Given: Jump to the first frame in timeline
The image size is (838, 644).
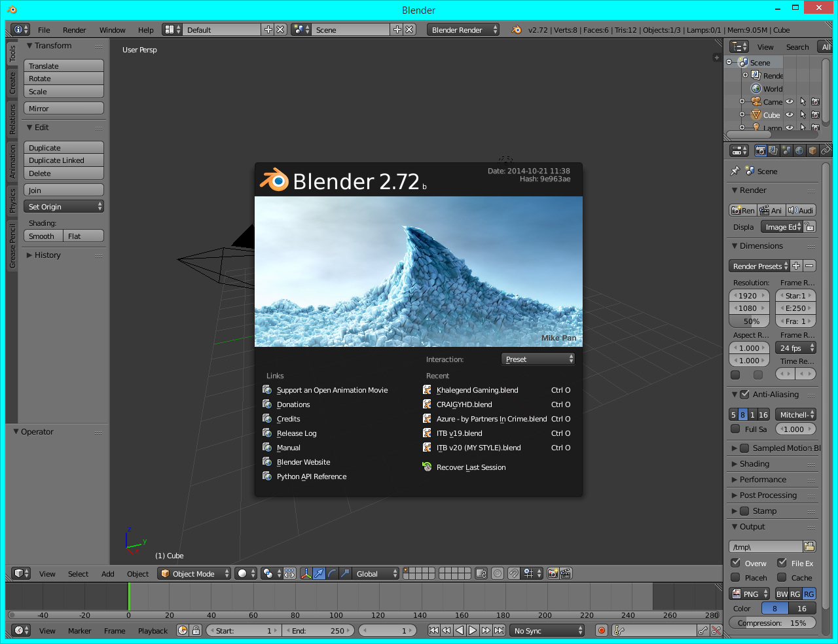Looking at the screenshot, I should click(x=433, y=630).
